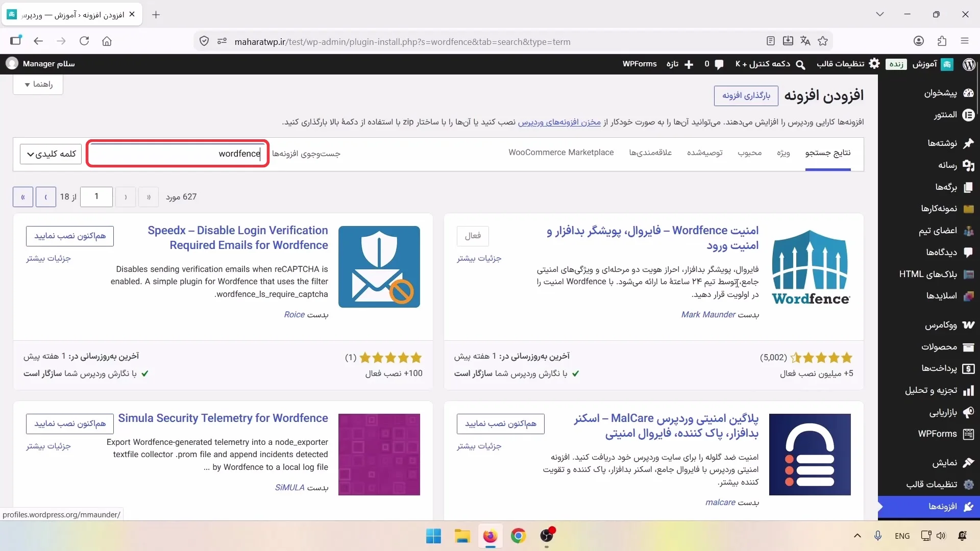Open sidebar Theme settings (تنظیمات قالب) gear
This screenshot has width=980, height=551.
968,485
